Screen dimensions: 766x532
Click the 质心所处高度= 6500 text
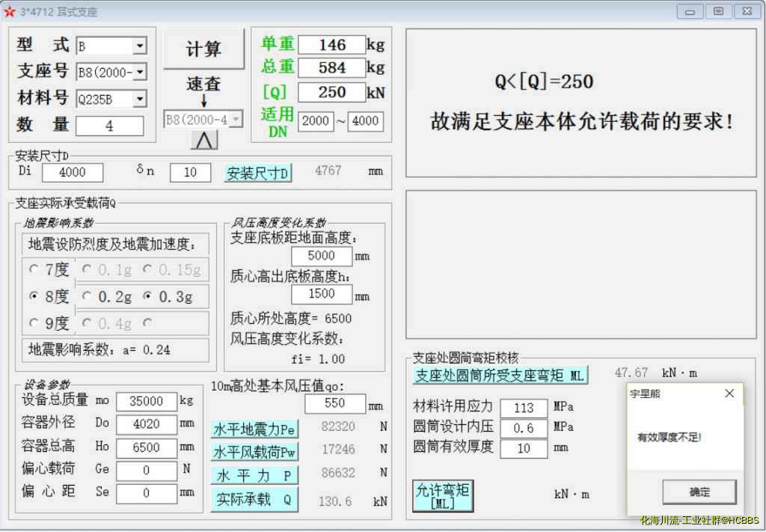tap(291, 319)
